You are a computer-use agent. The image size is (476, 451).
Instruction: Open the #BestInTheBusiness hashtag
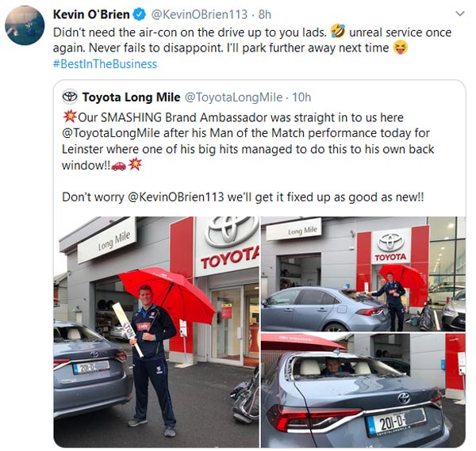click(x=105, y=64)
